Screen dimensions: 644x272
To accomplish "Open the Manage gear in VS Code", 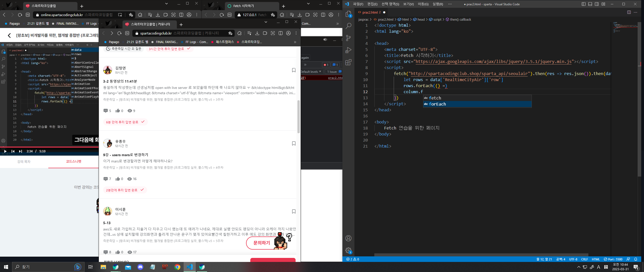I will [x=348, y=250].
